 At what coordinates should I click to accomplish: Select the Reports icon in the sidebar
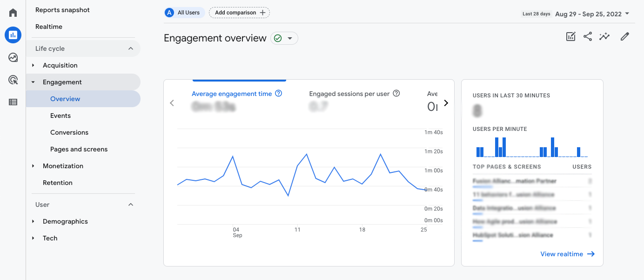pyautogui.click(x=13, y=34)
